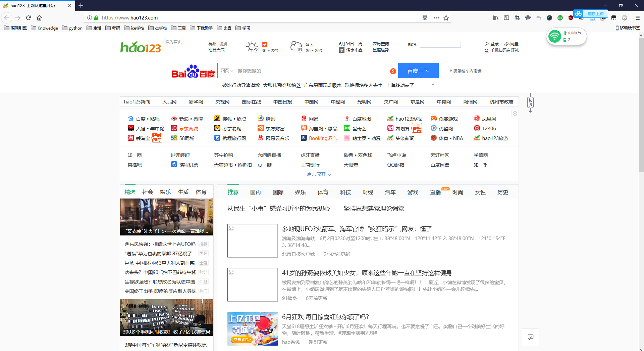644x351 pixels.
Task: Open the 登录 login link
Action: (492, 44)
